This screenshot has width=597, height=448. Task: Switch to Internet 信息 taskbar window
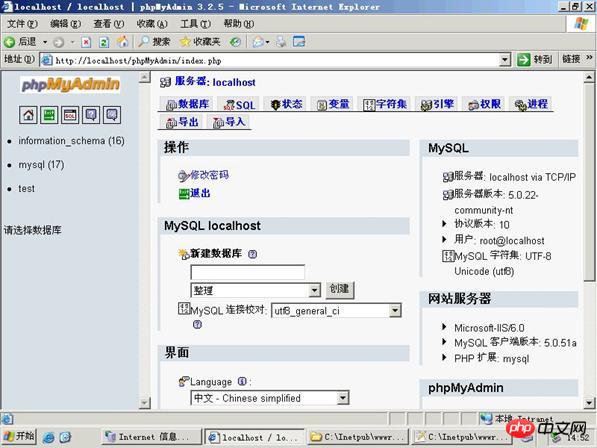pos(151,437)
